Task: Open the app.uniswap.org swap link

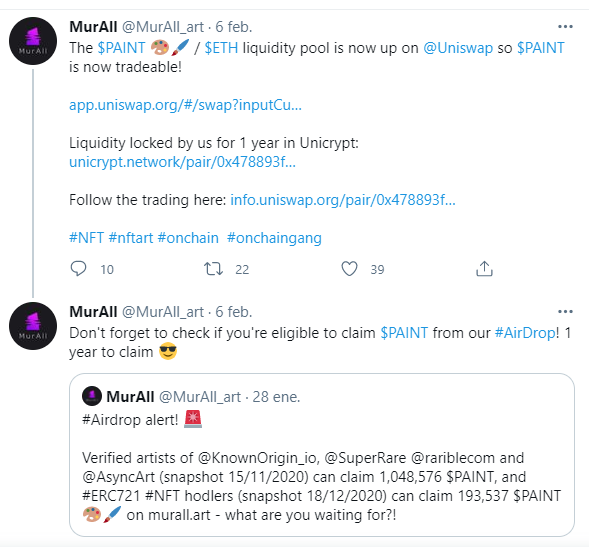Action: [x=185, y=105]
